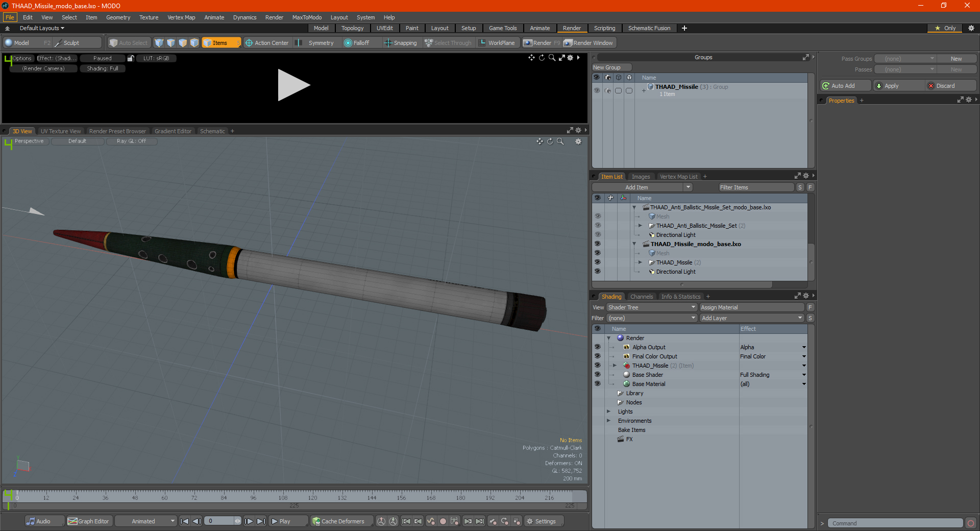Go to first frame transport button
980x531 pixels.
pos(185,521)
